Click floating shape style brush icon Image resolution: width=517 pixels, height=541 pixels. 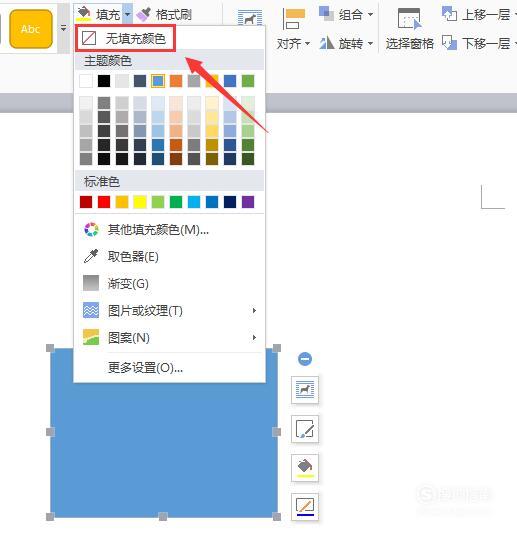click(305, 429)
